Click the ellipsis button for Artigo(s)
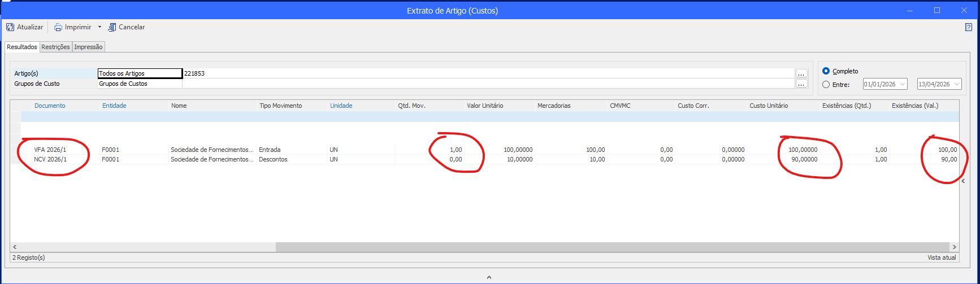 801,73
